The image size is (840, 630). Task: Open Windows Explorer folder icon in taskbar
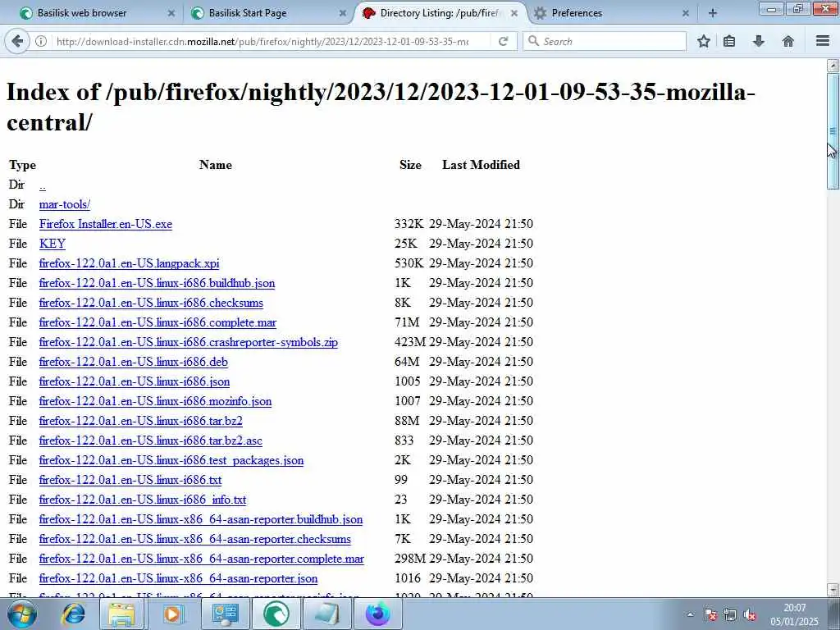[x=121, y=614]
